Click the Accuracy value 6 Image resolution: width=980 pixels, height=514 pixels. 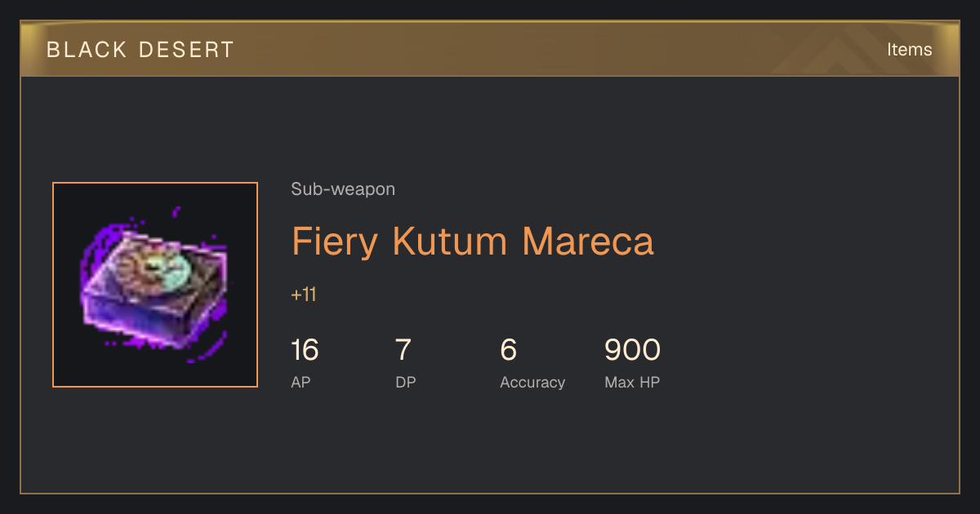pos(509,350)
